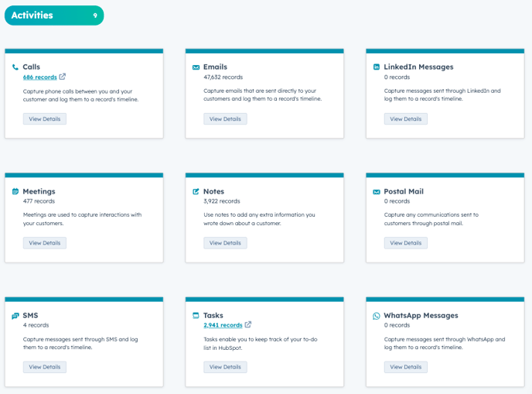
Task: Click the LinkedIn Messages logo icon
Action: coord(377,67)
